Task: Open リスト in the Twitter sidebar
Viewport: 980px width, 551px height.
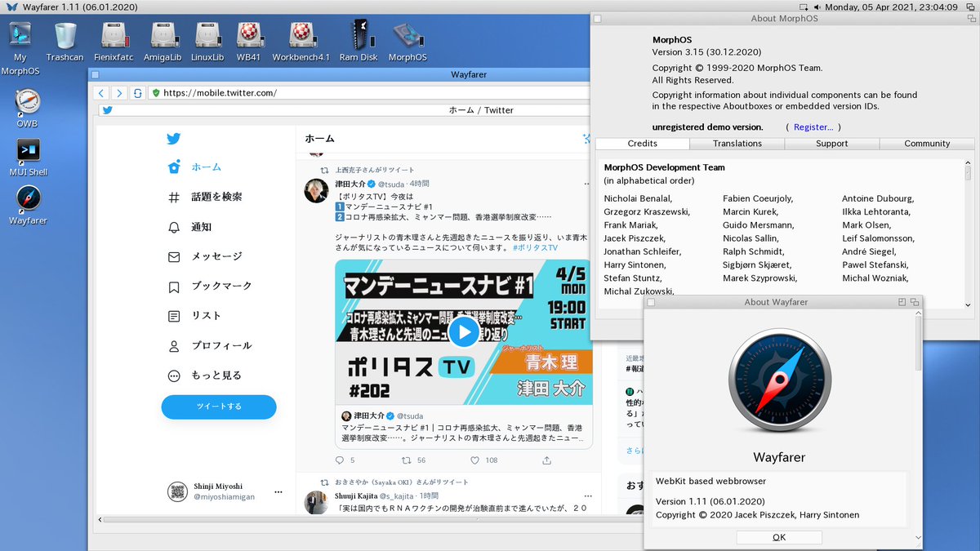Action: pyautogui.click(x=194, y=316)
